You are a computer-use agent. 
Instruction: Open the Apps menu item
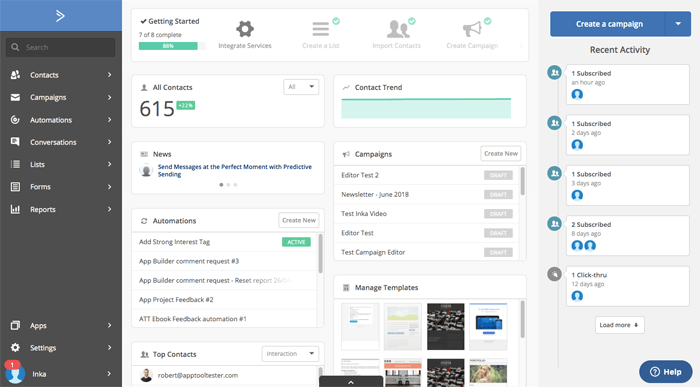click(x=61, y=325)
